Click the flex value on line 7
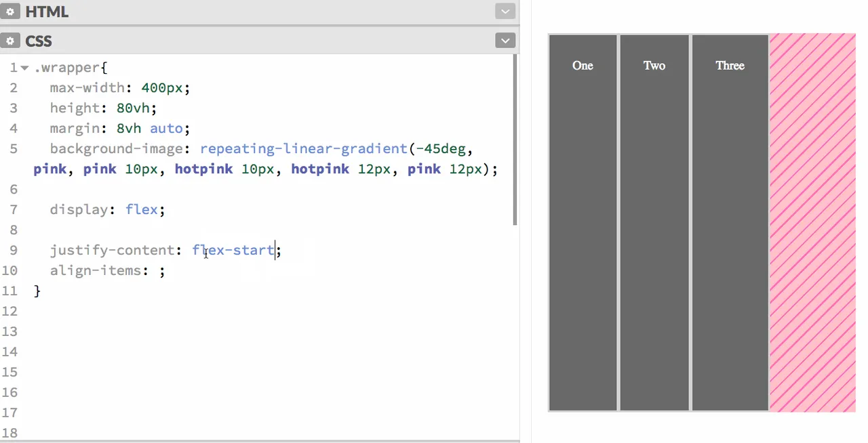Screen dimensions: 868x443 pos(142,210)
